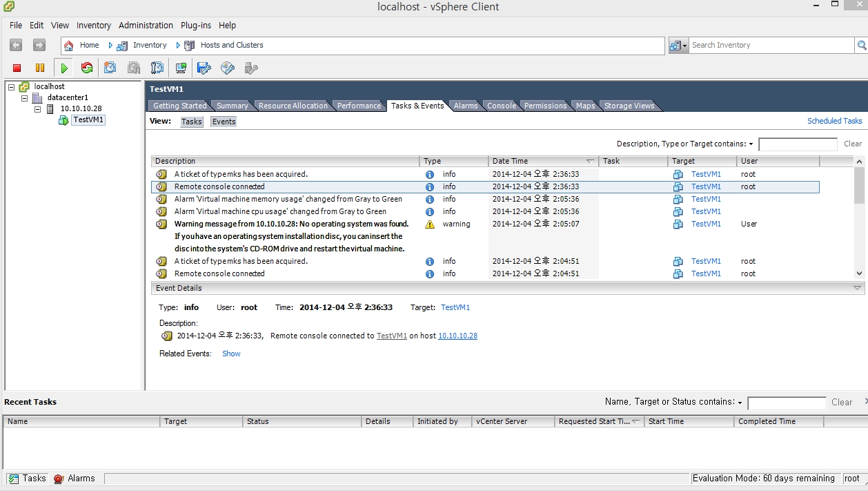Viewport: 868px width, 491px height.
Task: Suspend the virtual machine
Action: 39,67
